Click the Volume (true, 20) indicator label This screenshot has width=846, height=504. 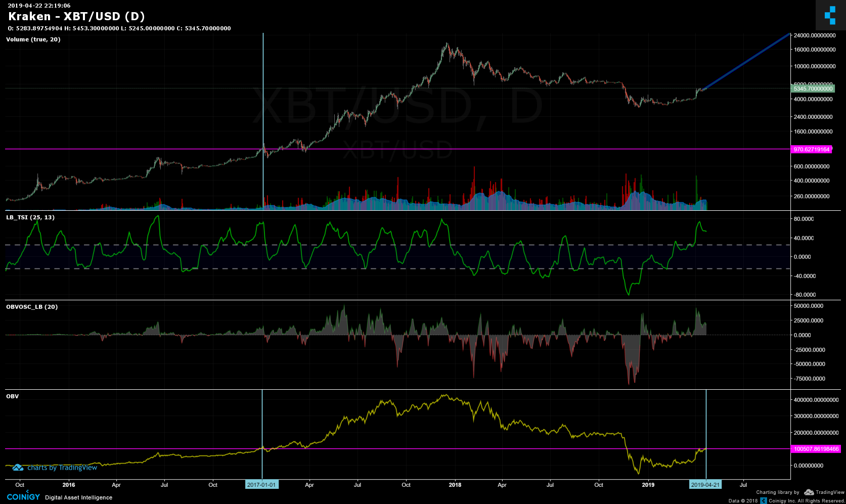coord(32,39)
